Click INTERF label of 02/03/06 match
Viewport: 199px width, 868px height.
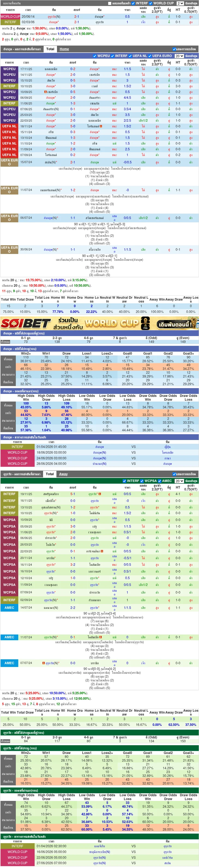[x=10, y=22]
